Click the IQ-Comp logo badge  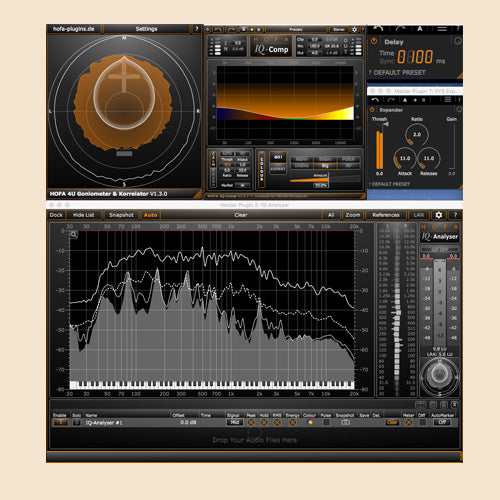[x=271, y=46]
